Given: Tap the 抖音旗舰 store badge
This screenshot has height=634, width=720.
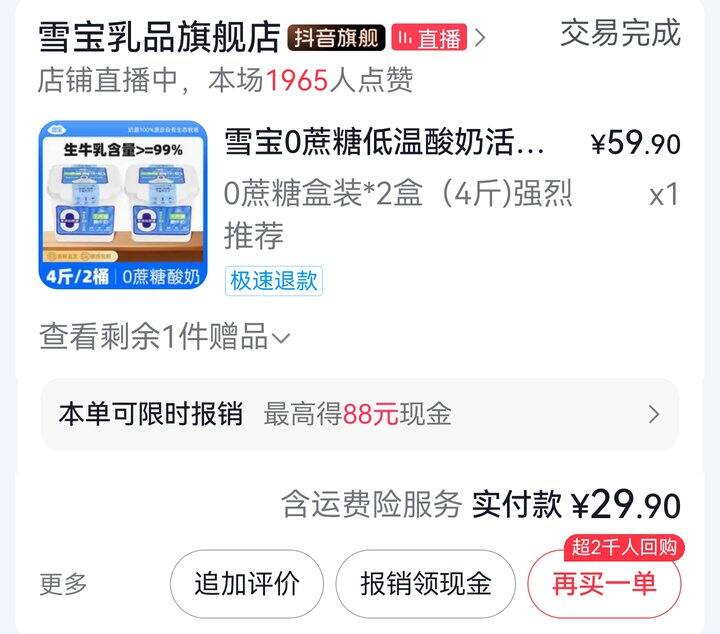Looking at the screenshot, I should [336, 38].
